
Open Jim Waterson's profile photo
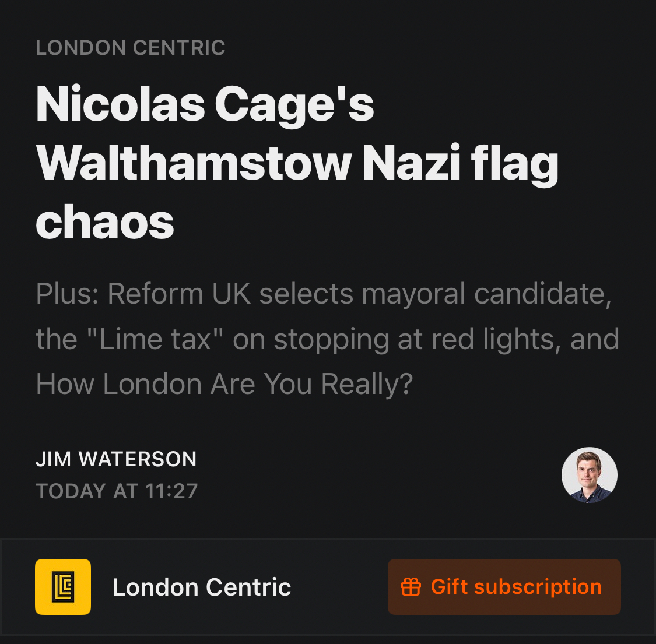(589, 475)
